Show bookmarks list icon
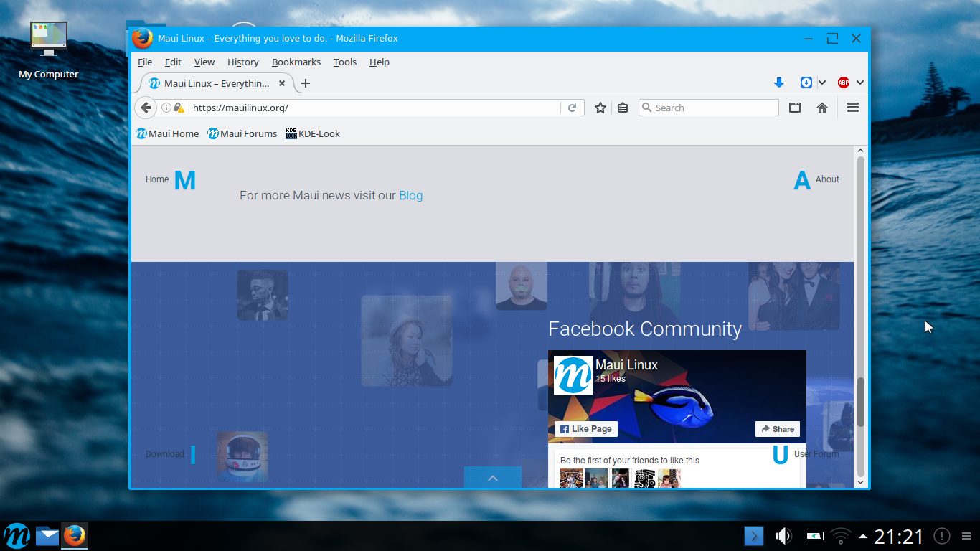The height and width of the screenshot is (551, 980). point(623,108)
